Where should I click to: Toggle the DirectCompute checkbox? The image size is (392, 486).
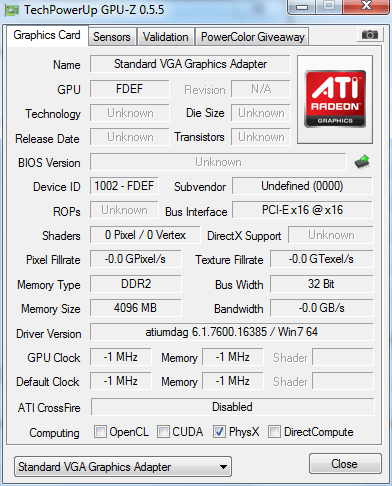274,431
